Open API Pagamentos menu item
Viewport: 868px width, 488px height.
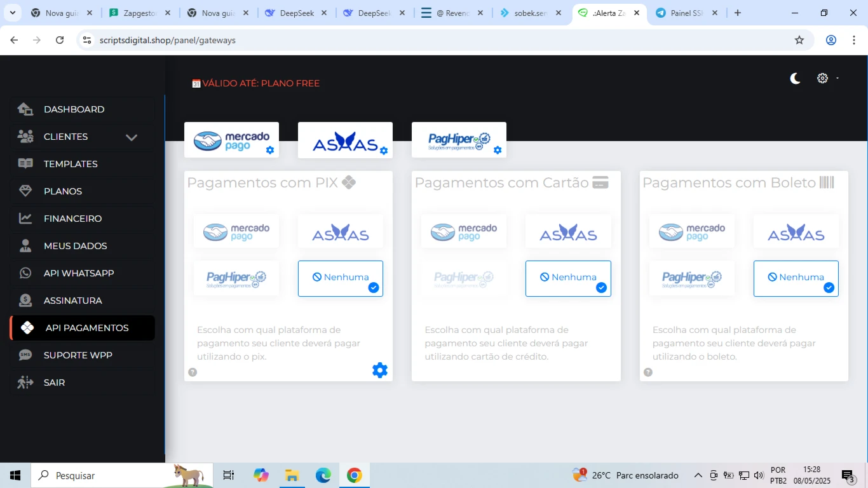(x=83, y=328)
